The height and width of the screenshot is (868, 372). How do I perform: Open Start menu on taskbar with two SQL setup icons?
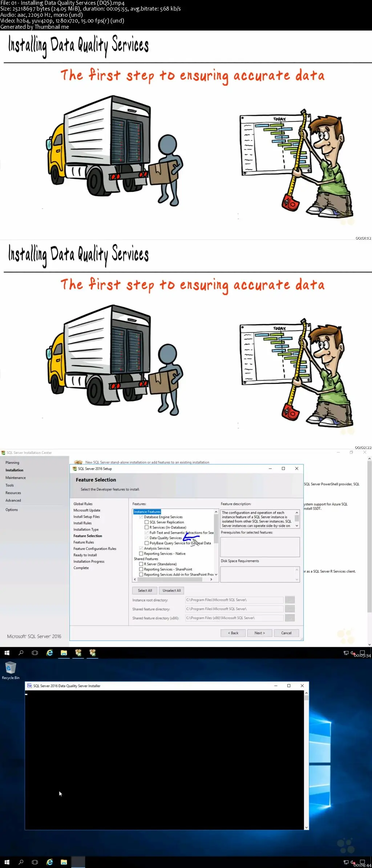(7, 653)
